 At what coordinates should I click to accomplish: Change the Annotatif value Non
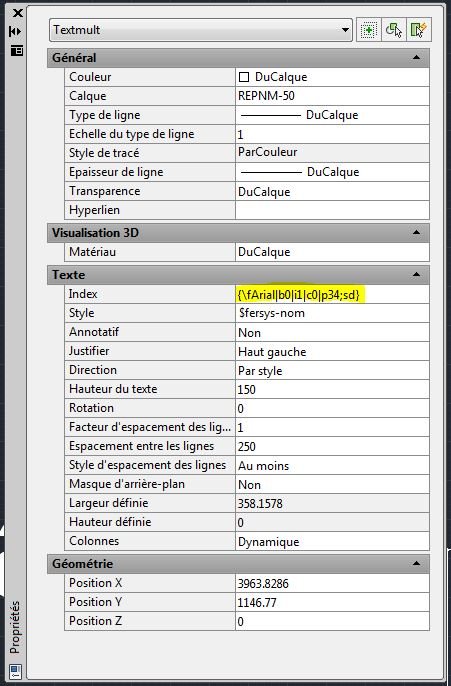click(x=332, y=332)
